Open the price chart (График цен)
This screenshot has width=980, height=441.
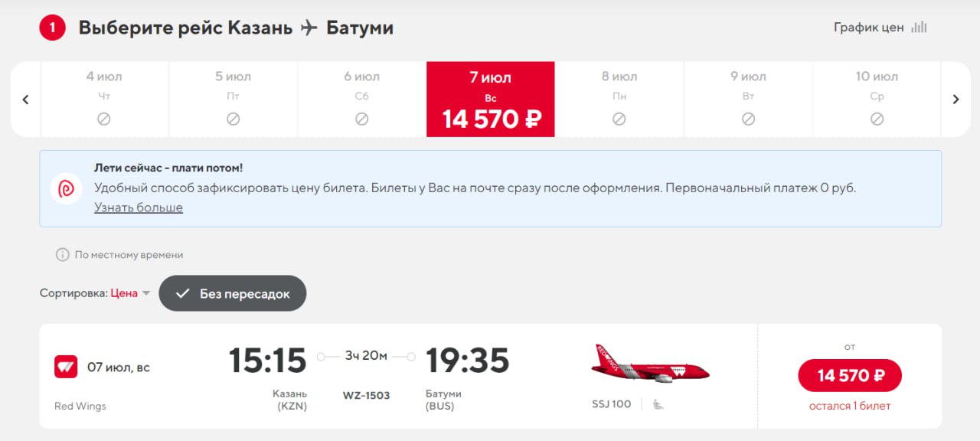880,28
